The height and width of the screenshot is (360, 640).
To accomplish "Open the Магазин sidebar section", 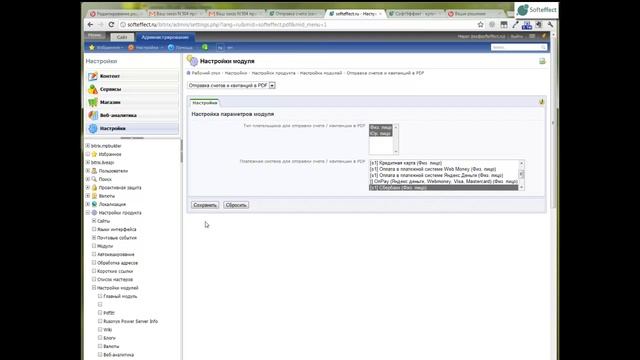I will pyautogui.click(x=133, y=102).
